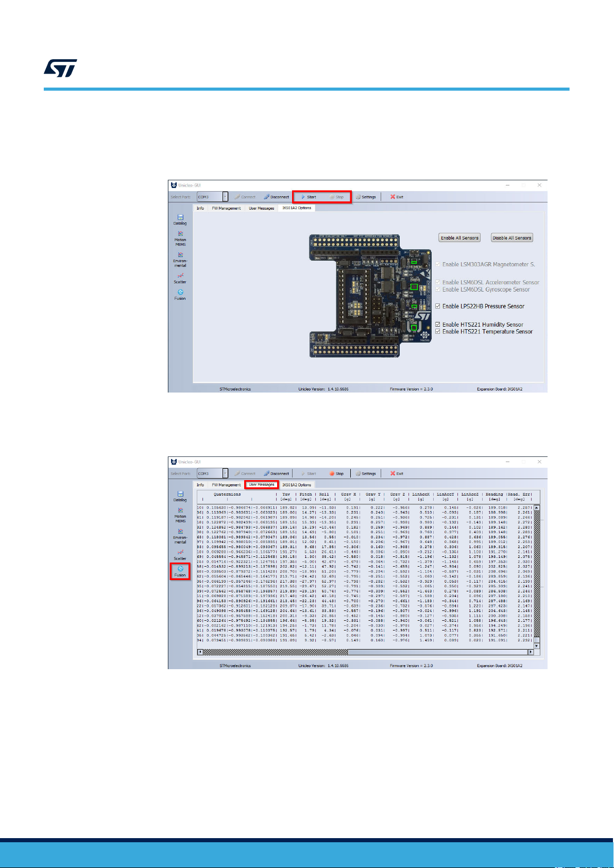Viewport: 614px width, 868px height.
Task: Click Start in the lower window toolbar
Action: 309,473
